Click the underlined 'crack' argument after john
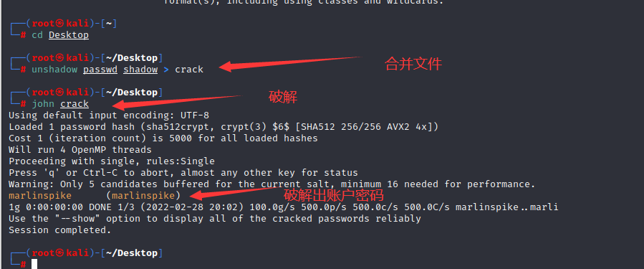 75,104
